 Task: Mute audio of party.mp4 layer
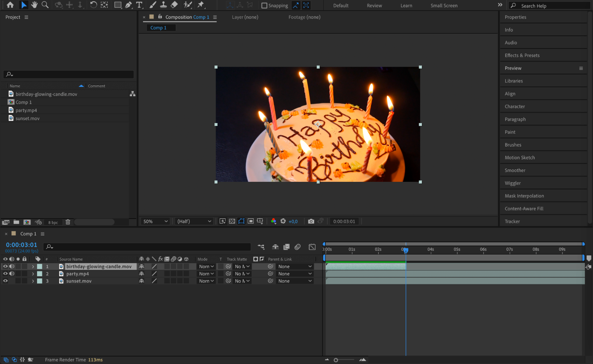[12, 274]
